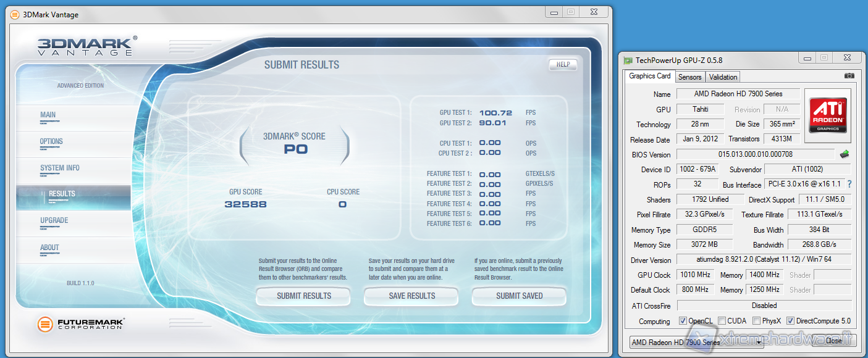This screenshot has width=868, height=358.
Task: Click the 3DMark Vantage title bar icon
Action: (15, 15)
